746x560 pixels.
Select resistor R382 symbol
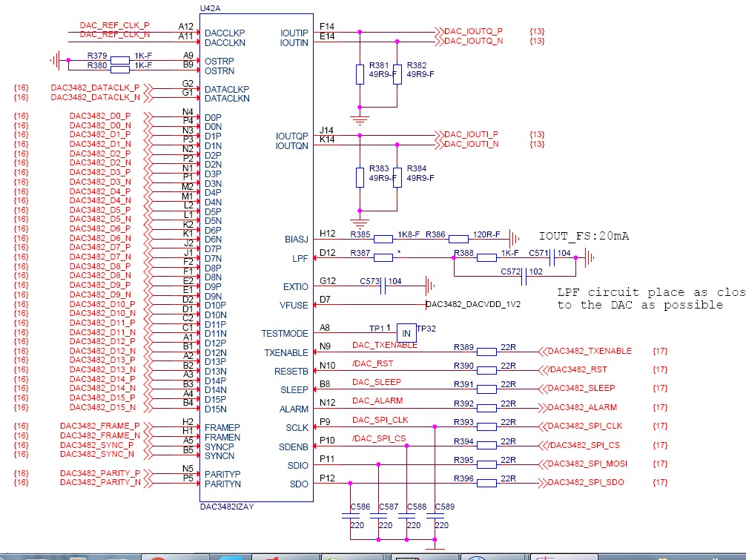coord(397,75)
